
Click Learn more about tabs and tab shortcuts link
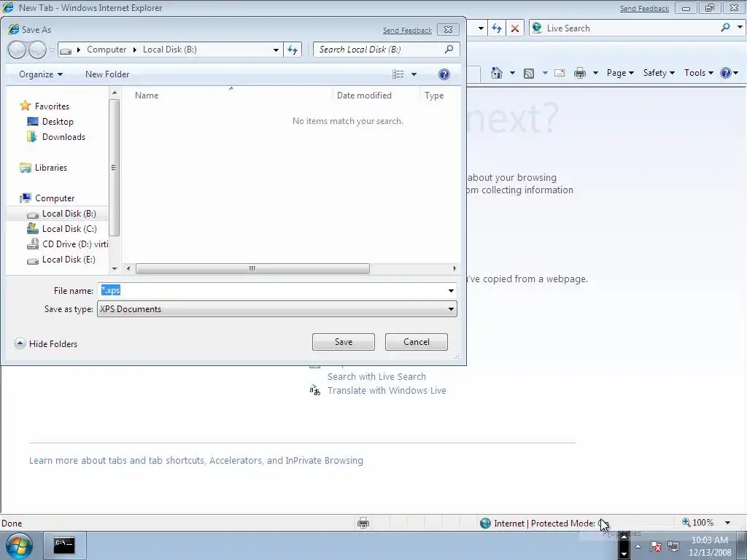pos(196,461)
